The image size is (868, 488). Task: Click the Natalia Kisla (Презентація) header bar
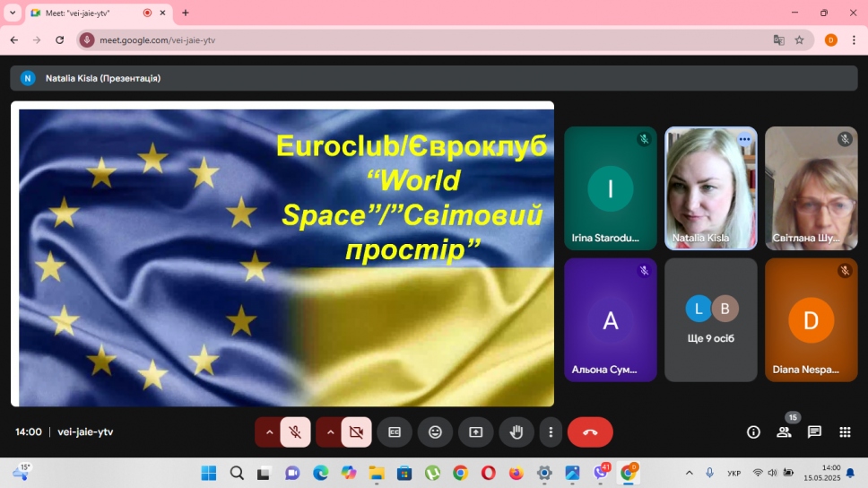(x=433, y=78)
